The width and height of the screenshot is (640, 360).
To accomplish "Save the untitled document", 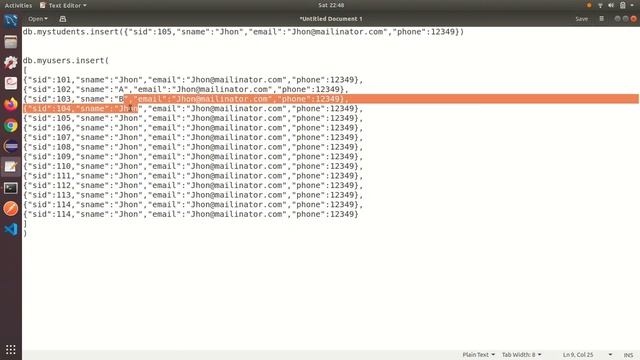I will (x=581, y=19).
